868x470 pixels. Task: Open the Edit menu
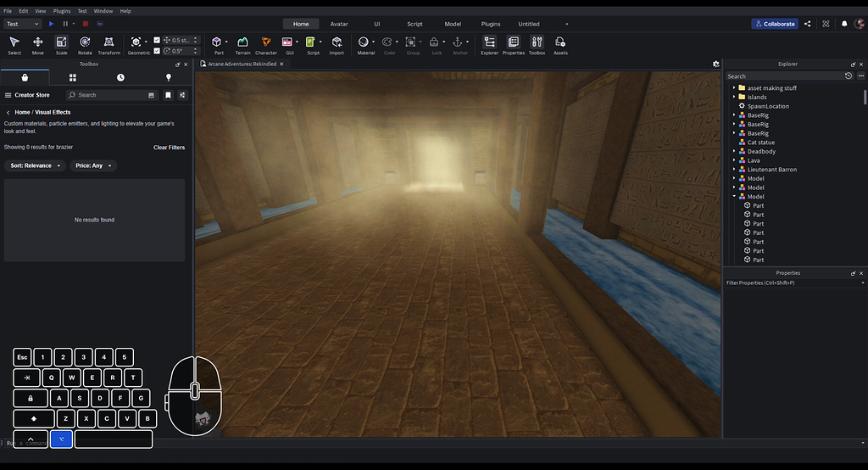coord(23,11)
